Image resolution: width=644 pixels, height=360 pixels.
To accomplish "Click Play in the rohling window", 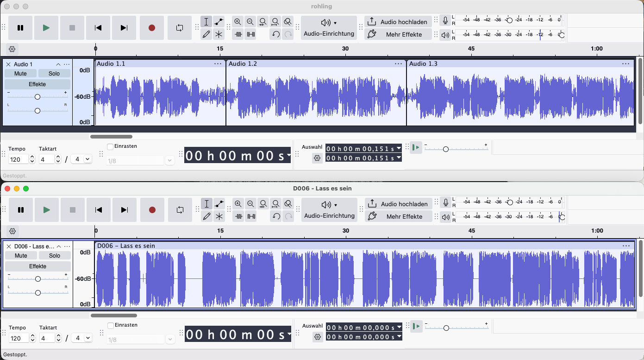I will coord(46,28).
